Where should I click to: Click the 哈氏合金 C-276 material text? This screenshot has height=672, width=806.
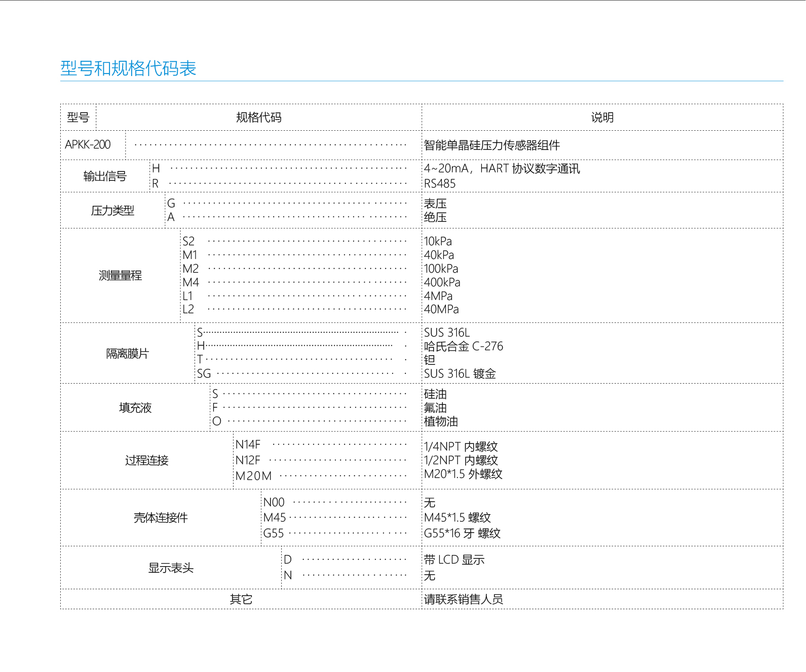click(464, 346)
